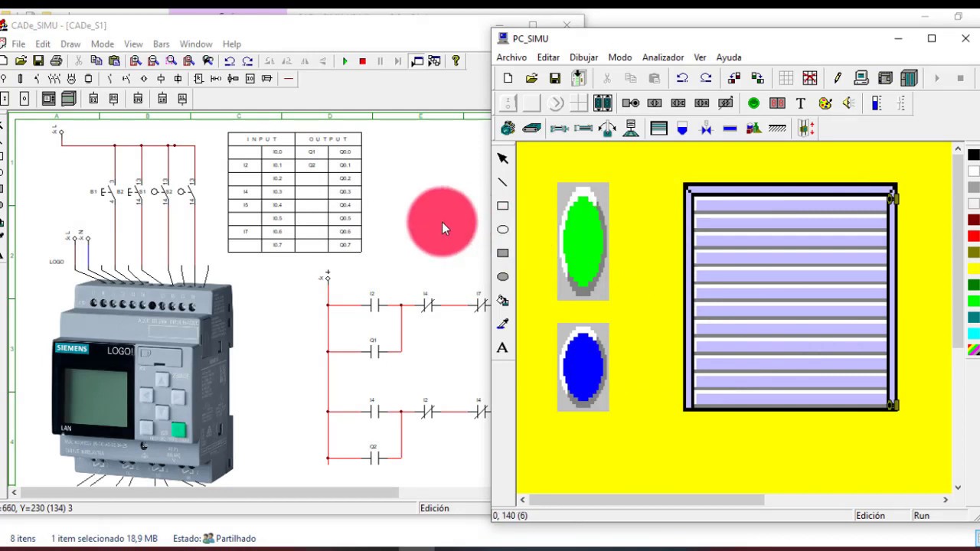Viewport: 980px width, 551px height.
Task: Click the red crossed grid icon in PC_SIMU
Action: [x=809, y=78]
